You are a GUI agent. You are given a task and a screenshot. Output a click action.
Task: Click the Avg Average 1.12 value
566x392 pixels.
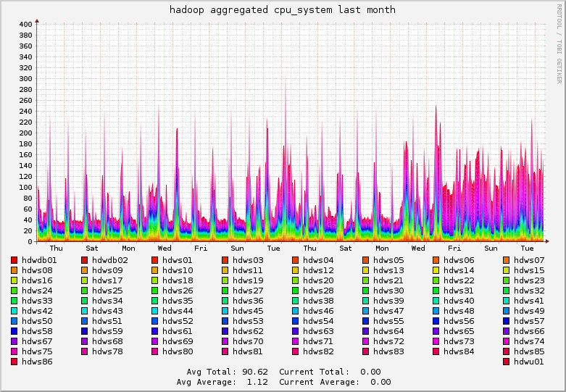257,382
